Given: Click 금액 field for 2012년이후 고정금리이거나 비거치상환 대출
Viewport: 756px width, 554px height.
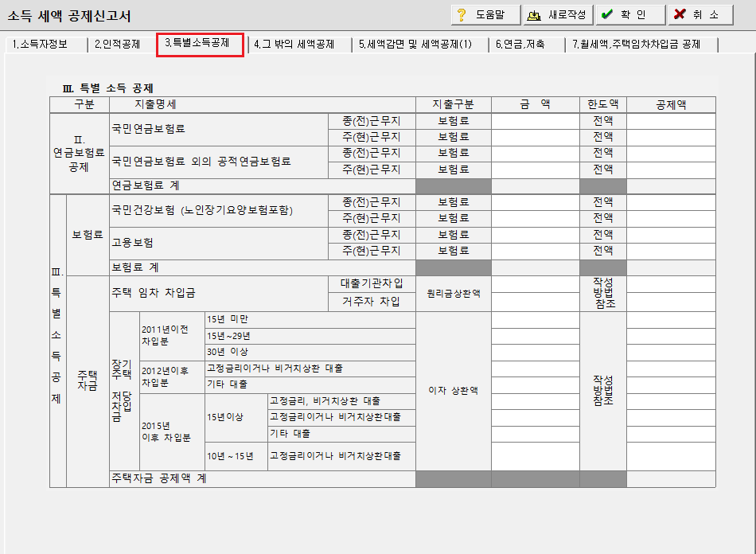Looking at the screenshot, I should [x=536, y=369].
